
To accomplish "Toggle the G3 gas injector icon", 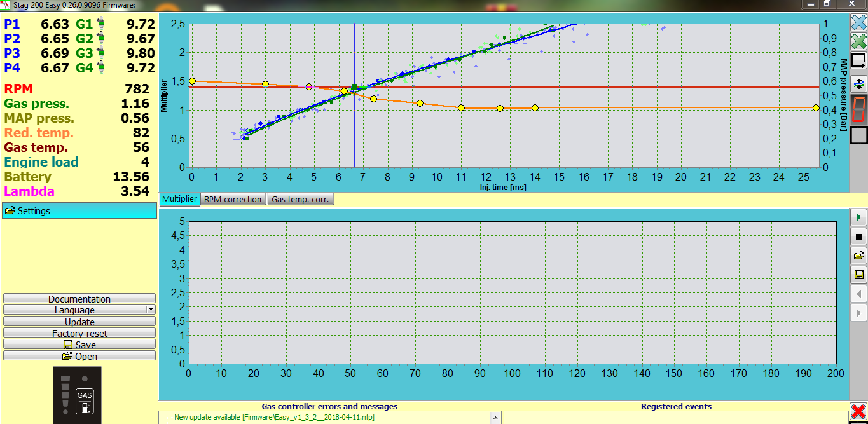I will click(x=100, y=53).
